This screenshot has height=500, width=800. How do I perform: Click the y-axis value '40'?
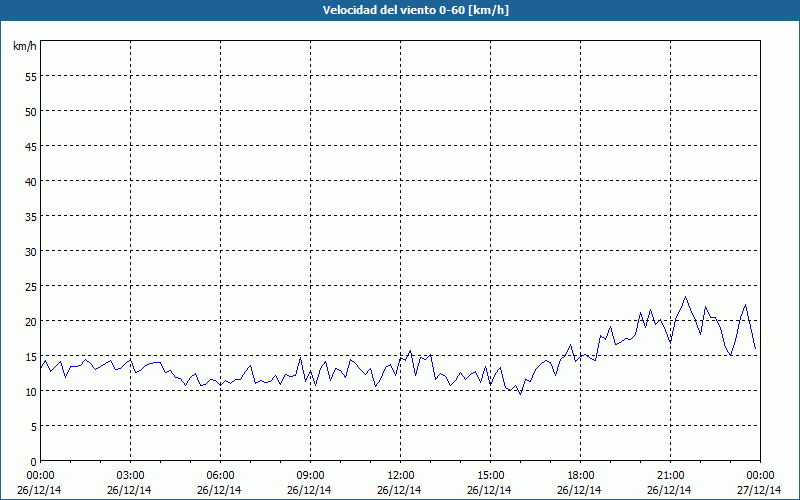(x=31, y=181)
